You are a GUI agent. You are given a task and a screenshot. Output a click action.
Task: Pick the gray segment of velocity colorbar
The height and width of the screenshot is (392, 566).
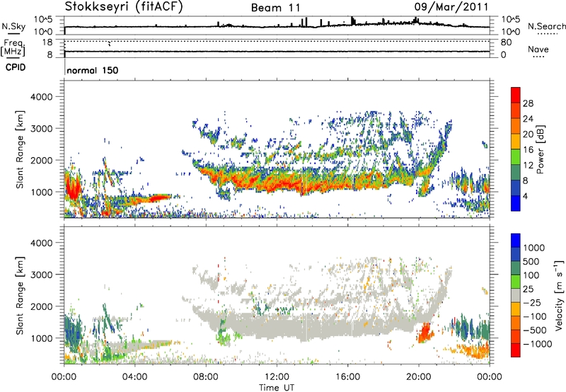click(x=516, y=295)
